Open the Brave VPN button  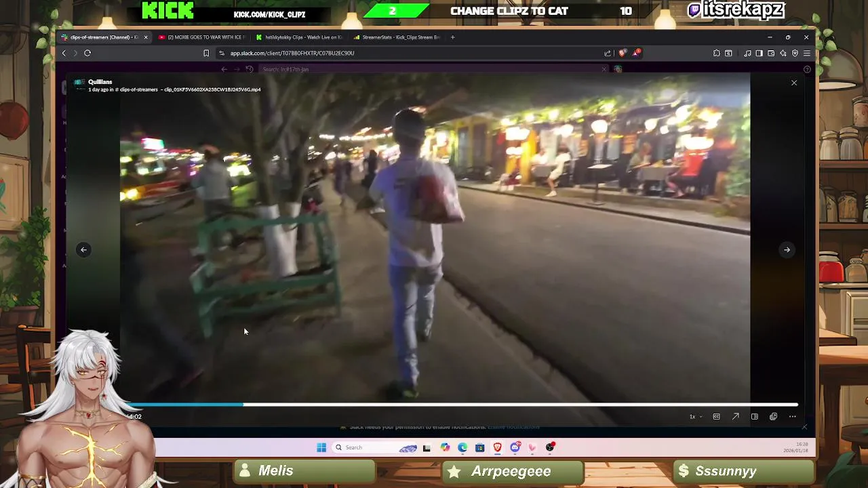click(795, 53)
